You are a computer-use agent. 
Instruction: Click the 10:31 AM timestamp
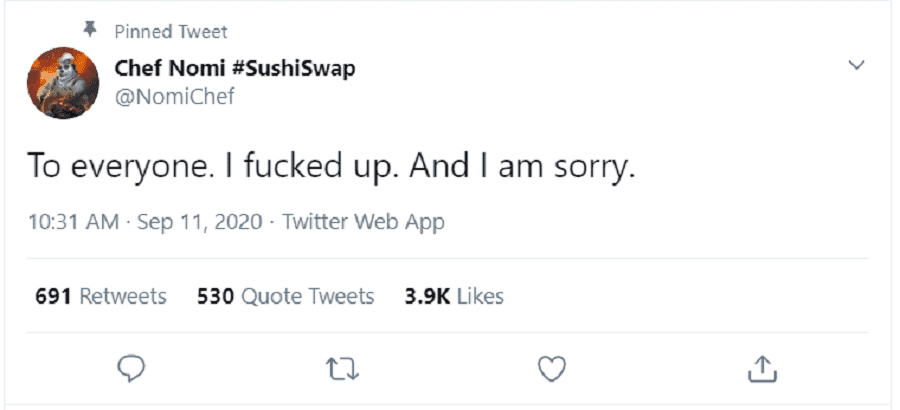click(73, 222)
